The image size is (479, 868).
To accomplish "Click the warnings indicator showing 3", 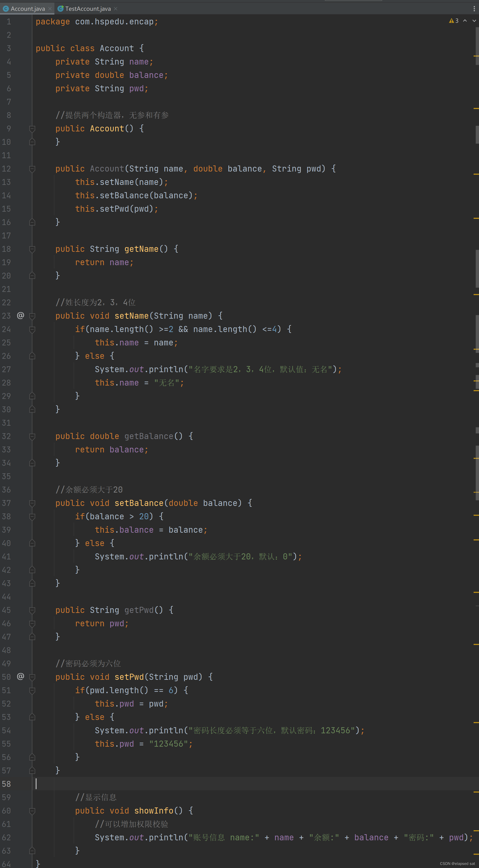I will (x=454, y=21).
